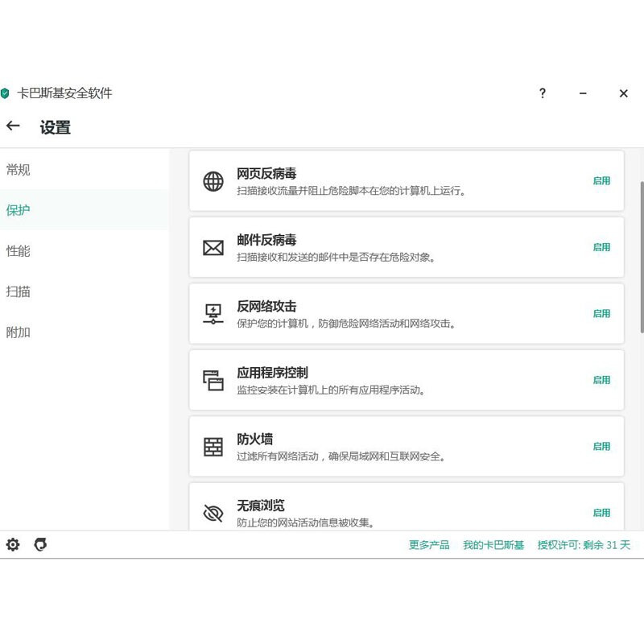644x644 pixels.
Task: Click description 扫描接收流量并阻止危险脚本
Action: pyautogui.click(x=351, y=191)
